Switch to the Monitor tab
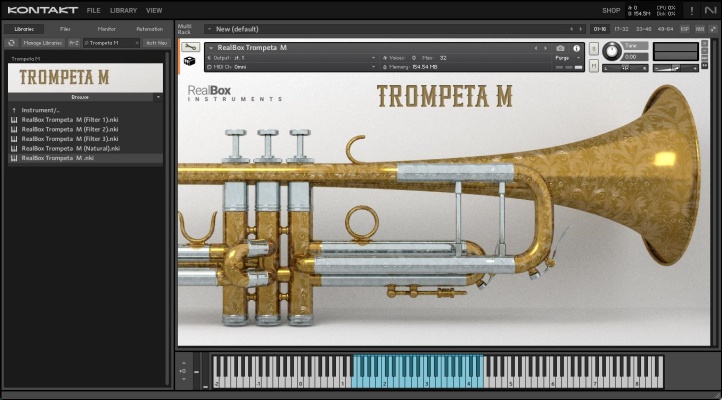Image resolution: width=722 pixels, height=400 pixels. (x=106, y=29)
